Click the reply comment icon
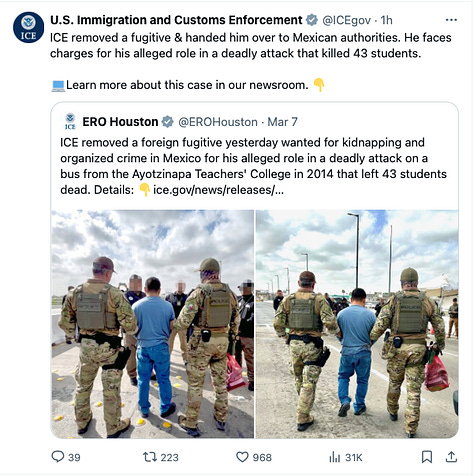 (x=58, y=456)
